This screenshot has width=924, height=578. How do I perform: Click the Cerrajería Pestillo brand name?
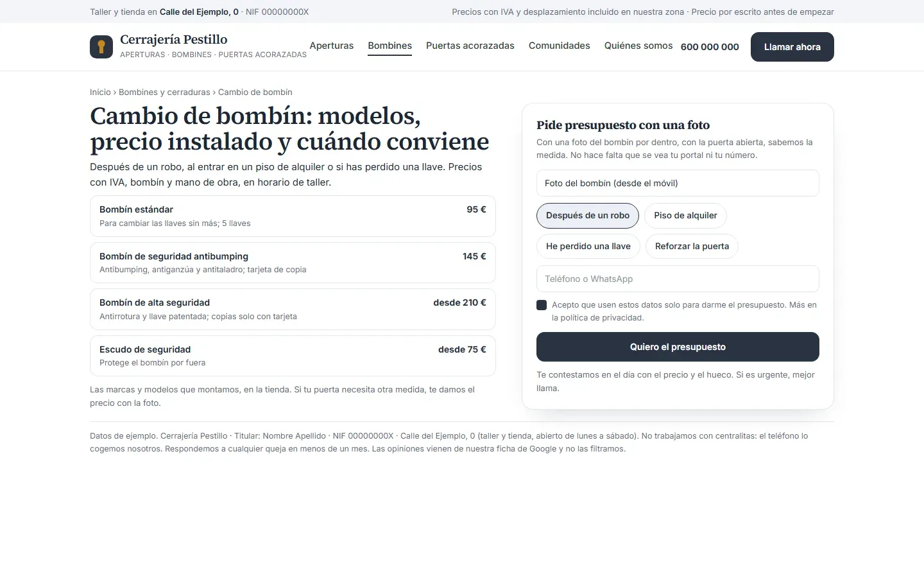tap(174, 40)
